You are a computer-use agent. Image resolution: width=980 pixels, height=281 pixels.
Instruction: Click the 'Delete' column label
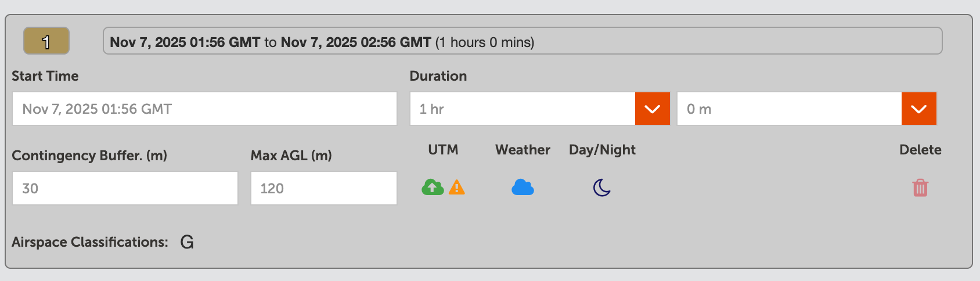(920, 150)
